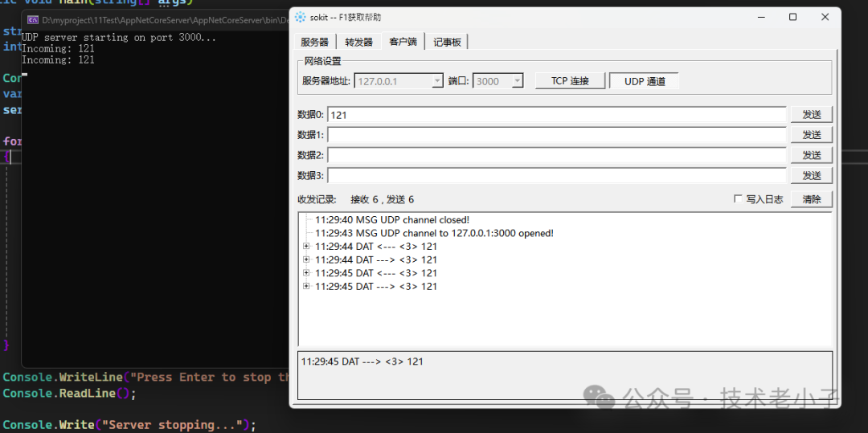
Task: Maximize the sokit window
Action: coord(792,17)
